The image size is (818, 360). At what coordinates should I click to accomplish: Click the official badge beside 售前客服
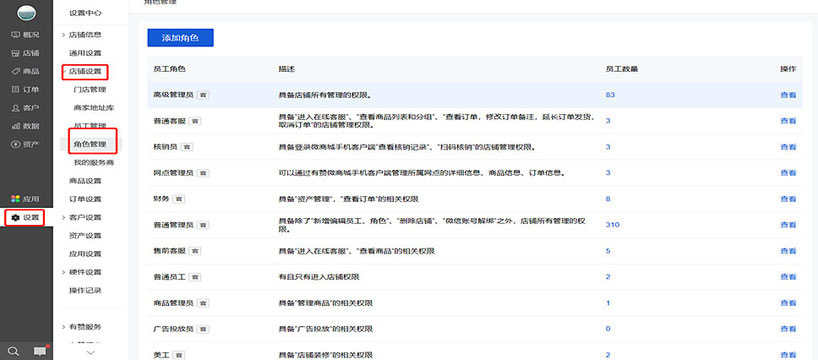195,251
